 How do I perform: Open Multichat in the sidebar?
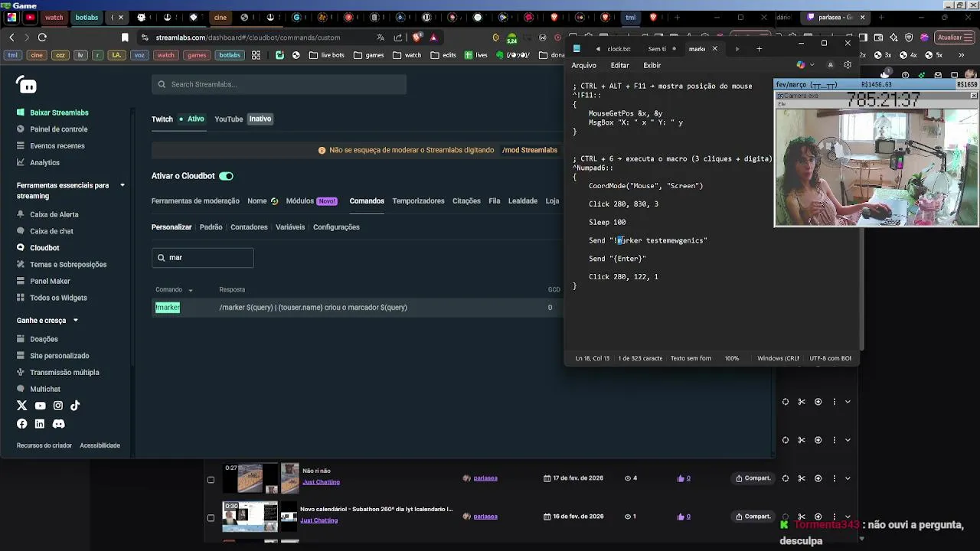[x=44, y=389]
